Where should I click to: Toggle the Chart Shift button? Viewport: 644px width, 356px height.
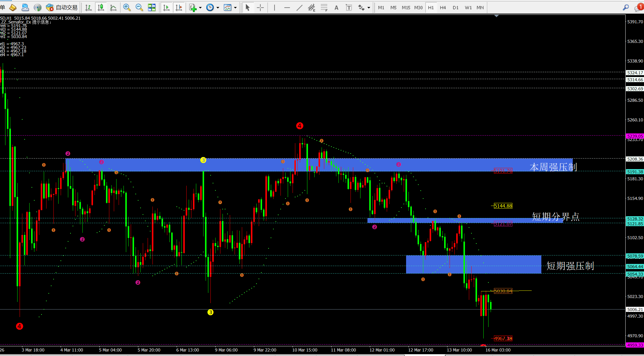[179, 8]
